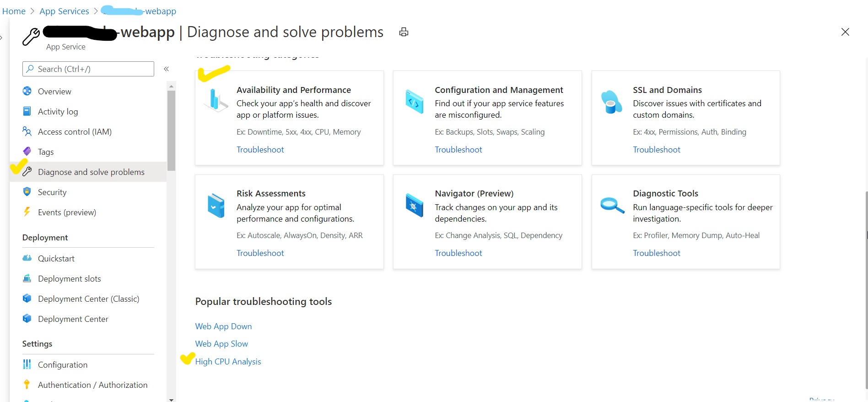Click the Availability and Performance card icon

click(x=216, y=101)
